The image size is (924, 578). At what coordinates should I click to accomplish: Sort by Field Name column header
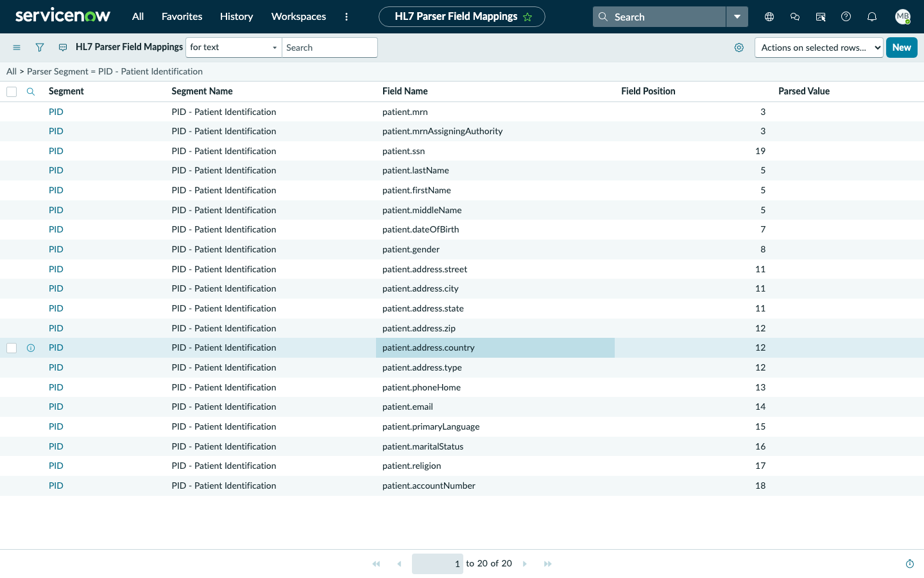point(405,91)
